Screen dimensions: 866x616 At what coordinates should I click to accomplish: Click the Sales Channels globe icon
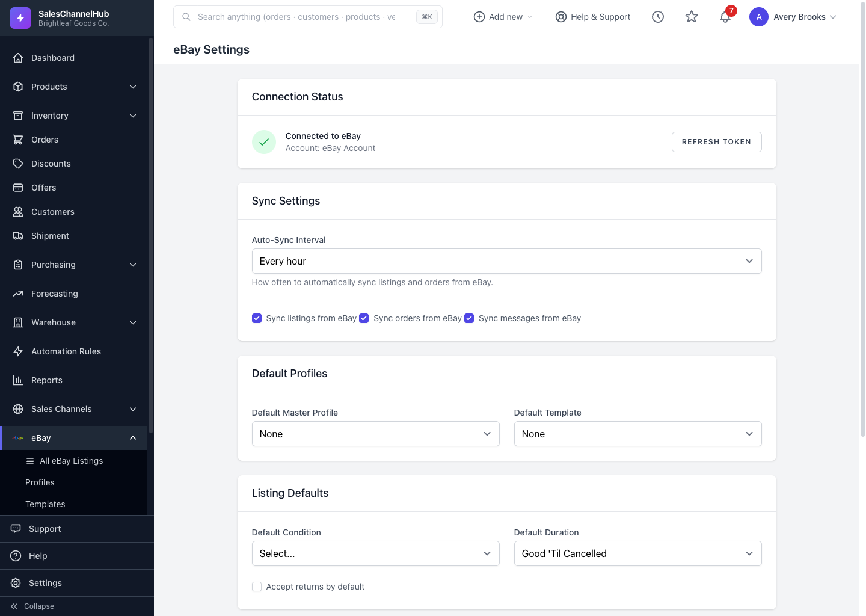click(x=18, y=409)
